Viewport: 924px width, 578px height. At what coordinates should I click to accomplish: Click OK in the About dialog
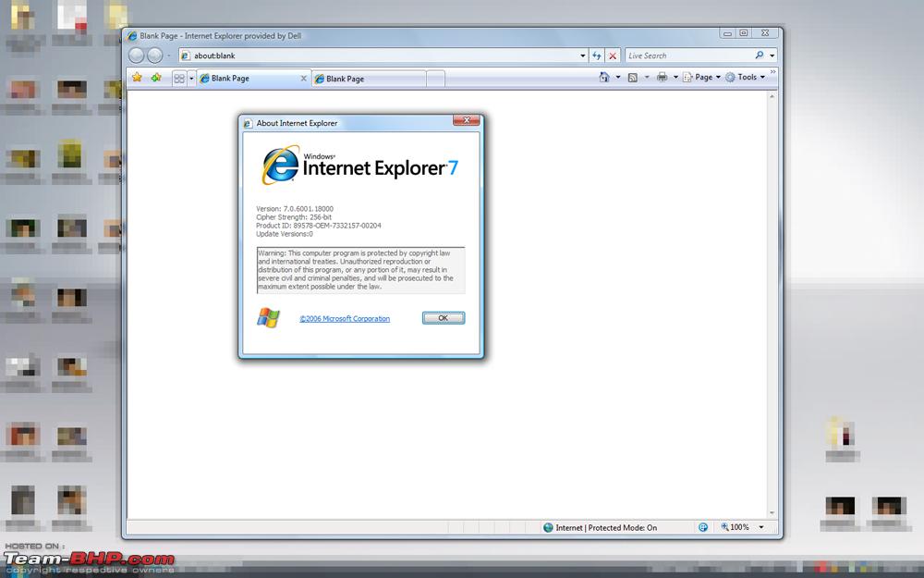[444, 318]
